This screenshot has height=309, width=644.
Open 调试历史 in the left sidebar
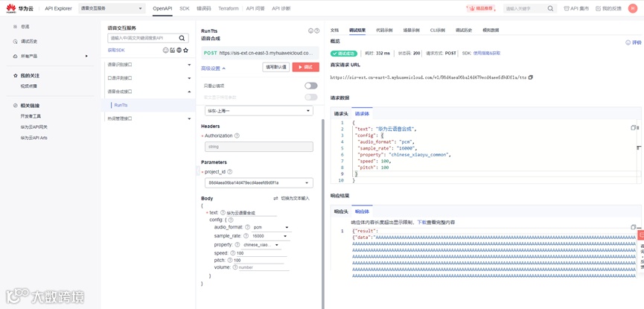pyautogui.click(x=29, y=42)
